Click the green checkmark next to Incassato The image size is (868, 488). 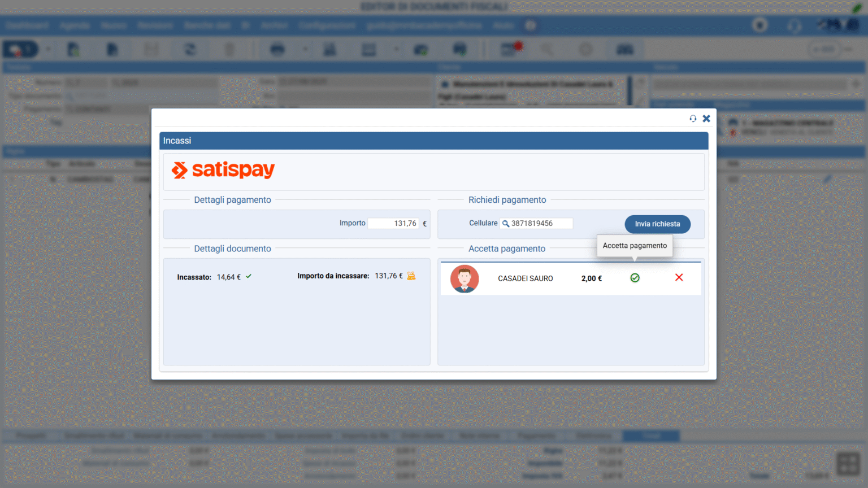tap(249, 277)
